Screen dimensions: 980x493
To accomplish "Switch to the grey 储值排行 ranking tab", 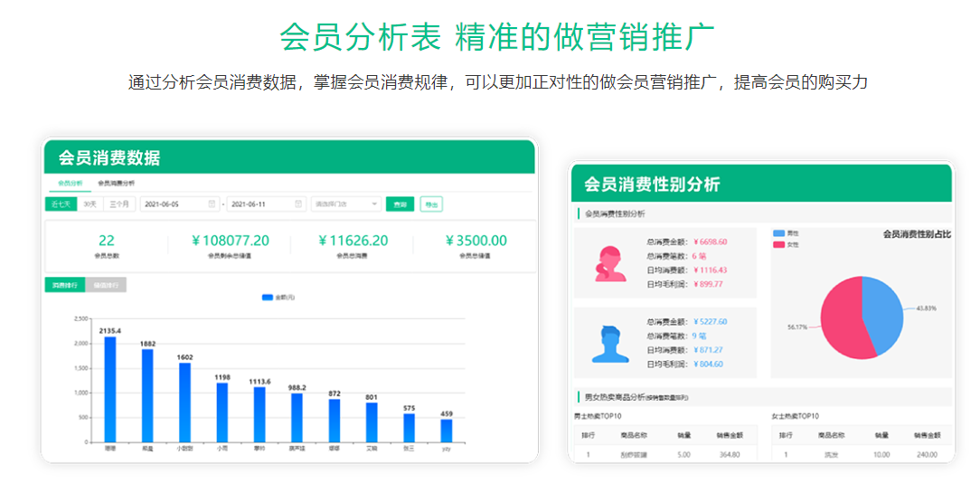I will click(107, 285).
